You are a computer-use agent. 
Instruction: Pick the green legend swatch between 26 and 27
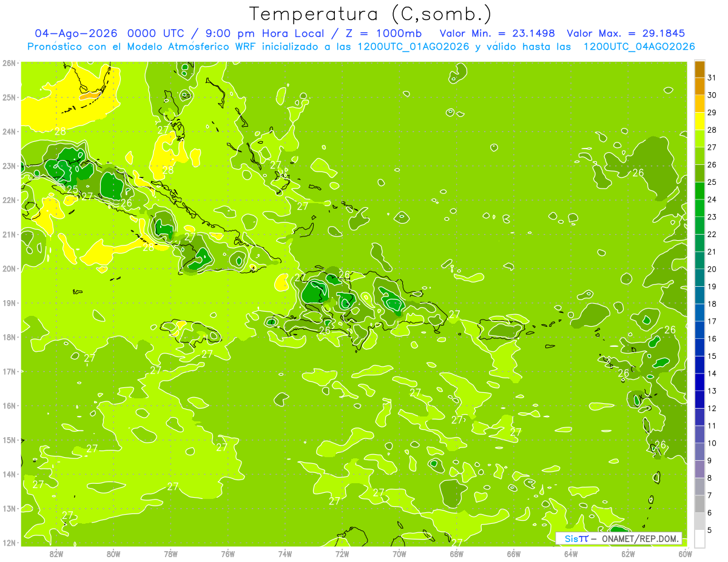(x=699, y=156)
